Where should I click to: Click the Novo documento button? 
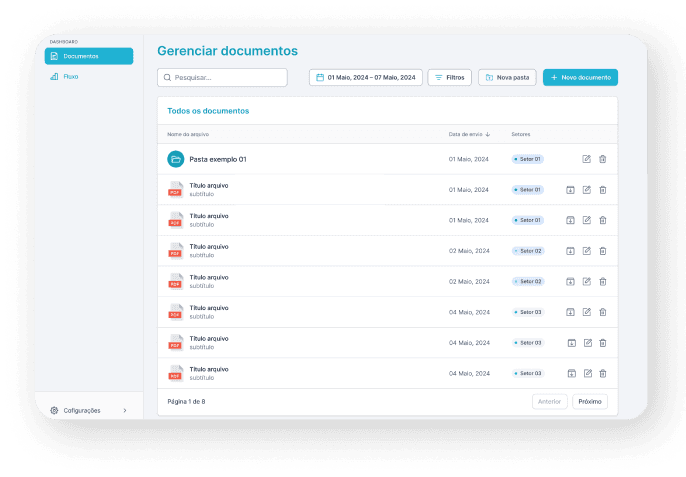pyautogui.click(x=580, y=77)
